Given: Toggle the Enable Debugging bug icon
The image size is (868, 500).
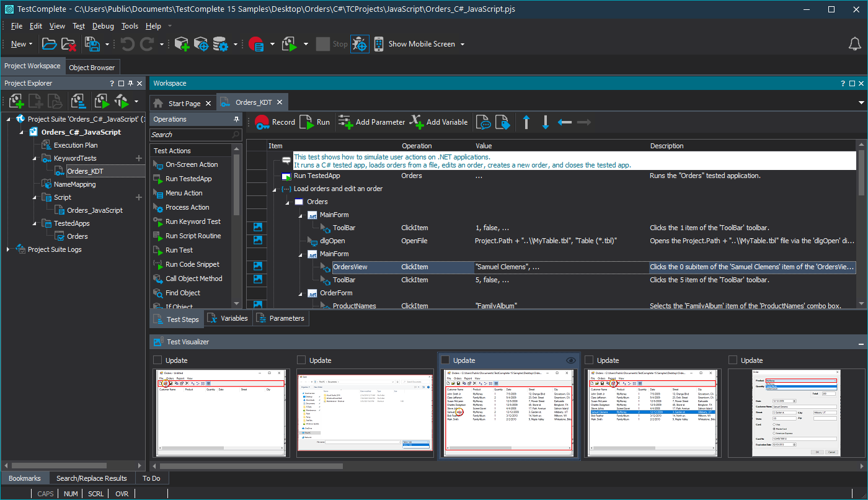Looking at the screenshot, I should (360, 43).
